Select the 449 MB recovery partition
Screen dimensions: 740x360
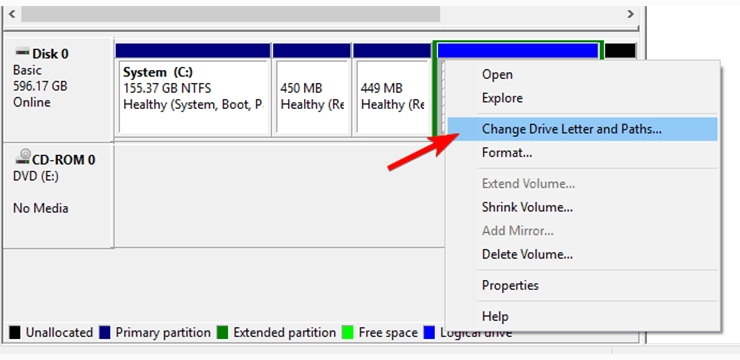coord(392,90)
